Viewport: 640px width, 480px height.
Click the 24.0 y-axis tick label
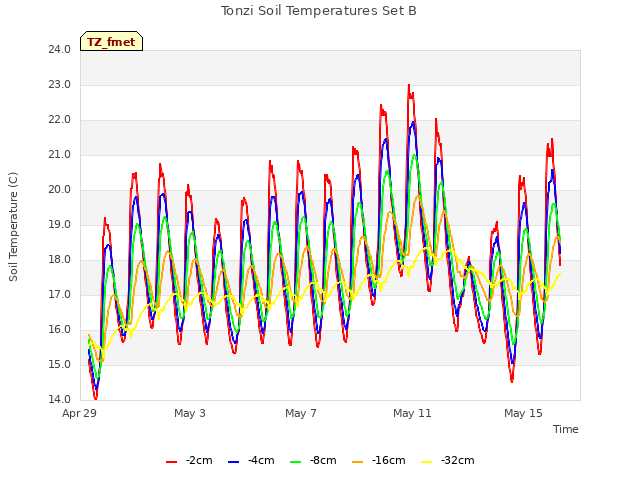pos(60,50)
